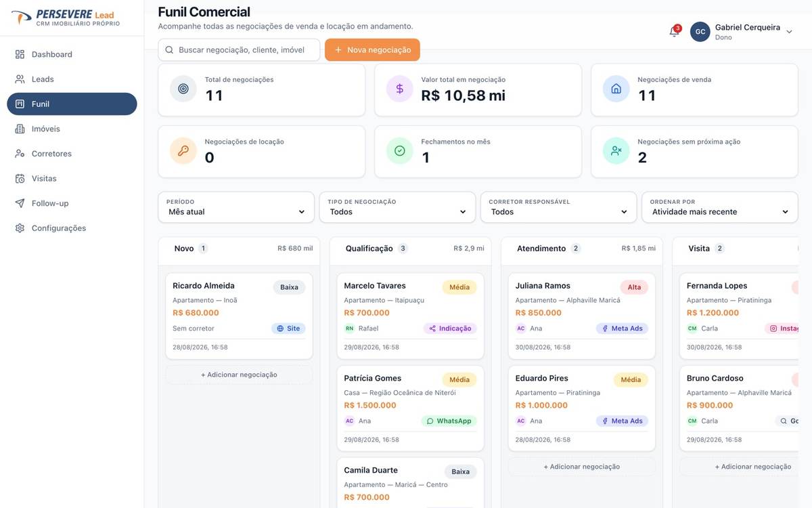812x508 pixels.
Task: Click Carla's avatar on Bruno Cardoso card
Action: (692, 421)
